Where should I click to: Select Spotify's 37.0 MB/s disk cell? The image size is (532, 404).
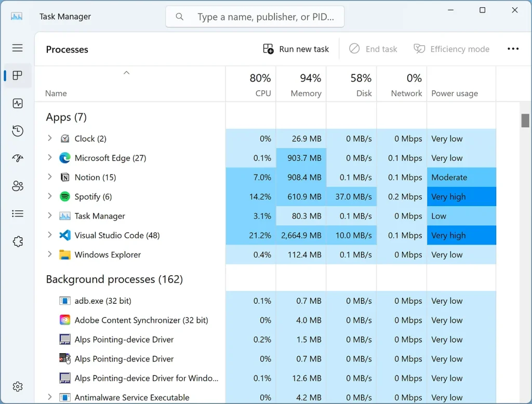(352, 196)
